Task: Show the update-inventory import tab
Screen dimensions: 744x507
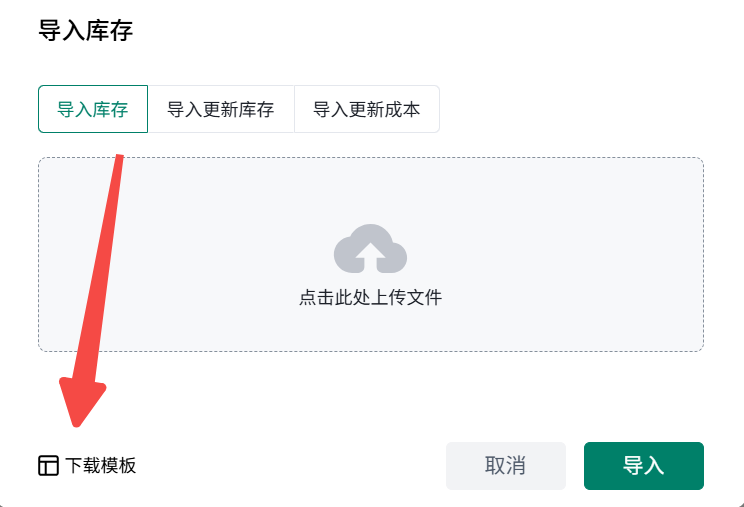Action: pyautogui.click(x=220, y=109)
